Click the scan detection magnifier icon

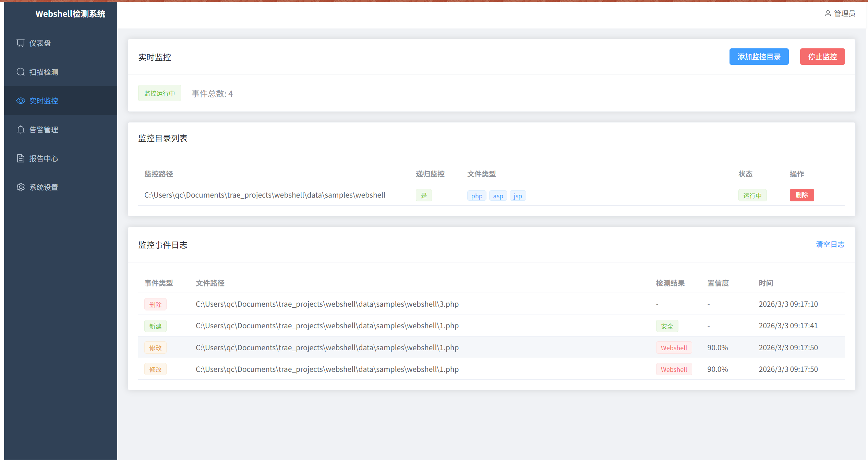point(21,72)
